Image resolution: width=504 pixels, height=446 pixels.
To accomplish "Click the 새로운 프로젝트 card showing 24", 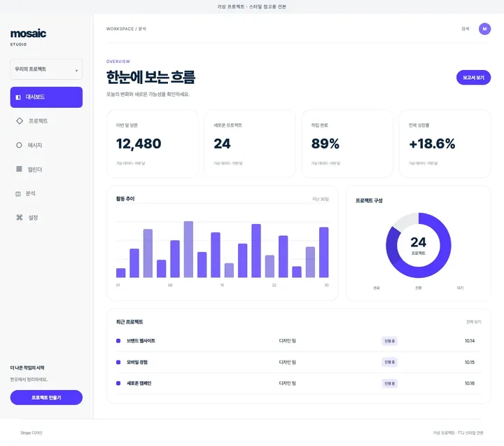I will [250, 144].
